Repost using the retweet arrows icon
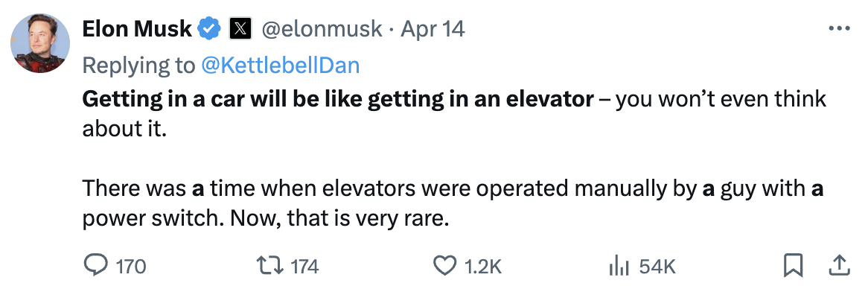 point(271,267)
